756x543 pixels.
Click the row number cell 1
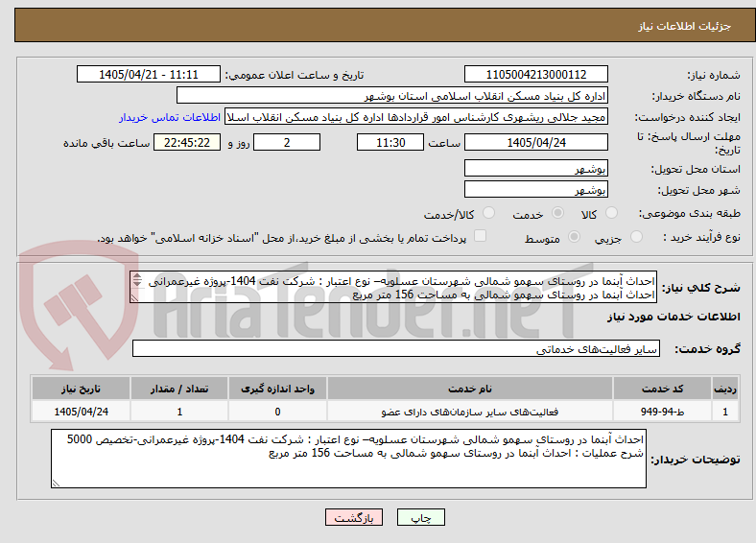click(x=725, y=412)
